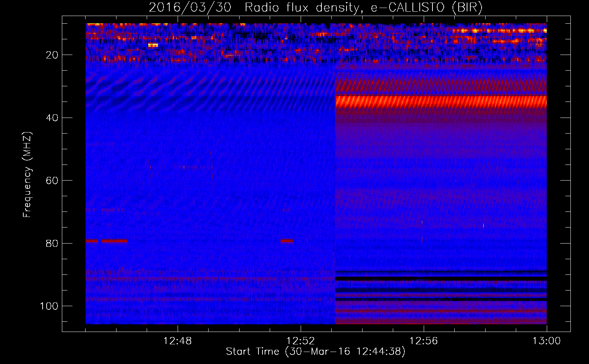Image resolution: width=589 pixels, height=364 pixels.
Task: Click the "Start Time (30-Mar-16 12:44:38)" x-axis label
Action: 316,352
